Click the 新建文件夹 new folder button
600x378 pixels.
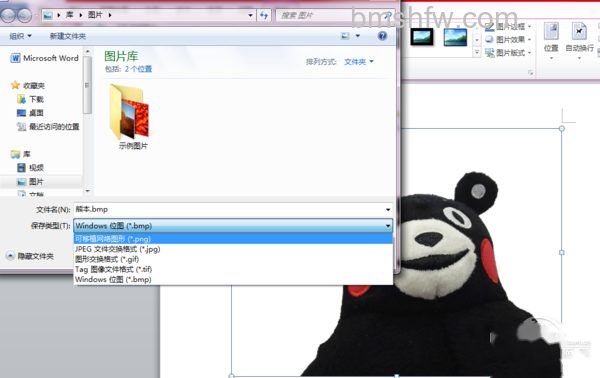68,36
